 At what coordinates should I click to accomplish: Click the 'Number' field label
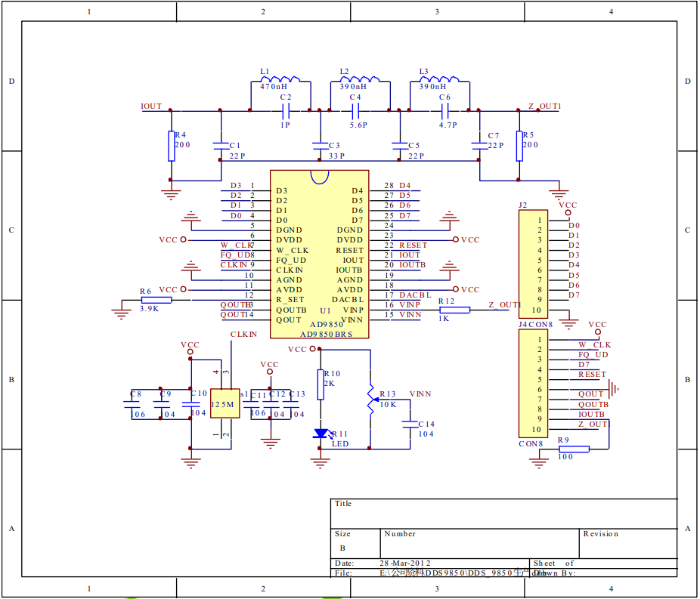[x=400, y=534]
